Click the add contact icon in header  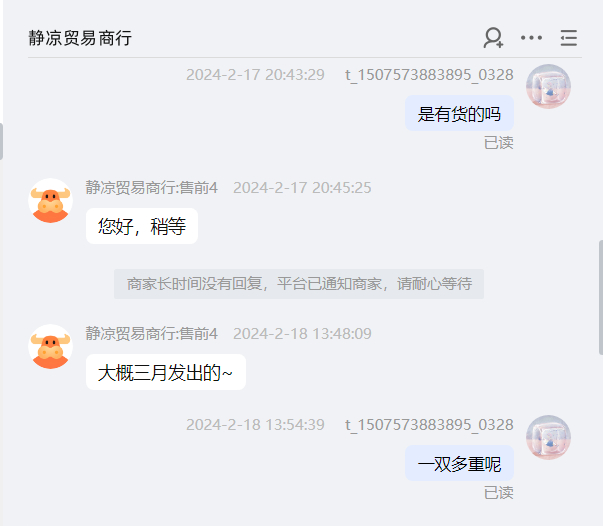click(x=493, y=38)
